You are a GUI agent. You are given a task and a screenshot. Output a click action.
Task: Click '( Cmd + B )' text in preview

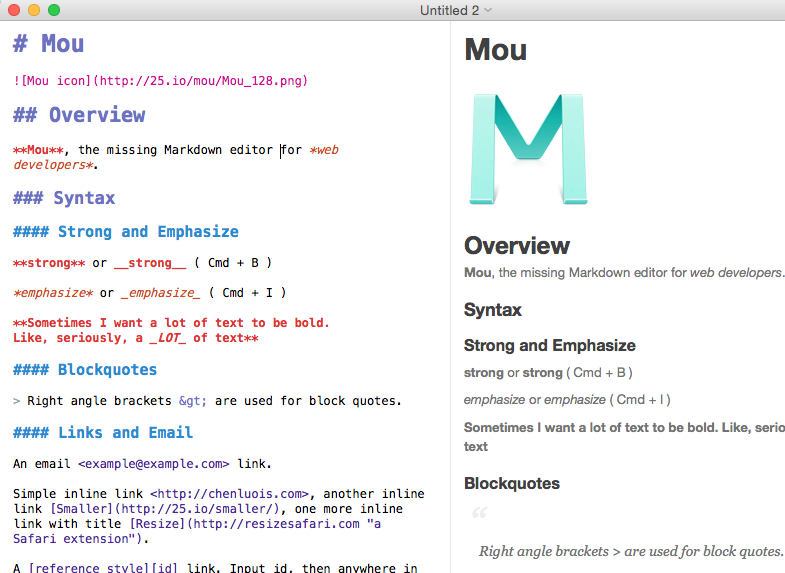tap(599, 373)
